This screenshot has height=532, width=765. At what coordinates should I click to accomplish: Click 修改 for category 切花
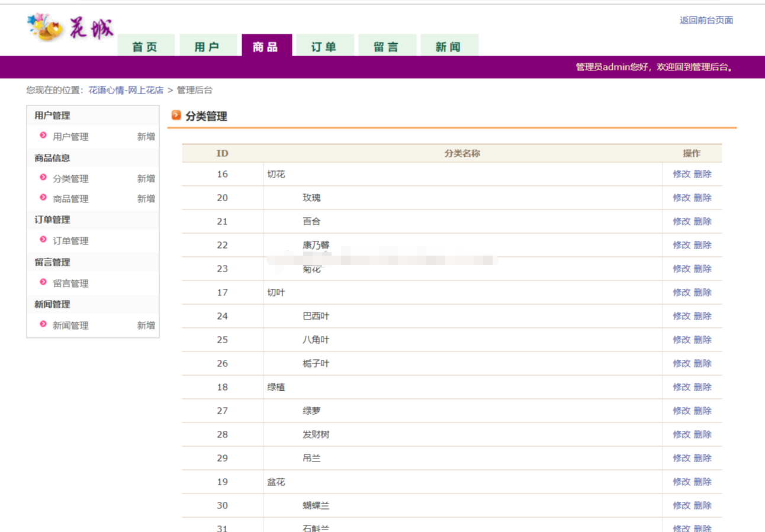coord(682,174)
